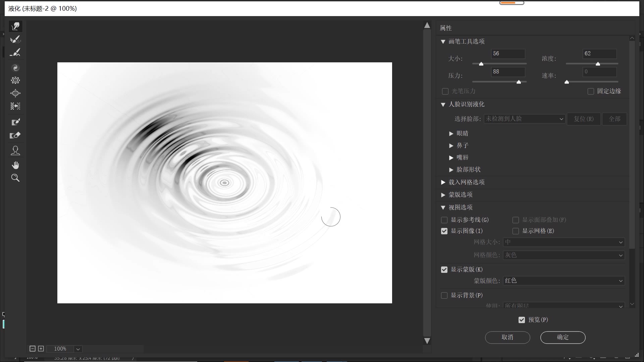Enable the 显示参考线 checkbox
Viewport: 644px width, 362px height.
(444, 220)
